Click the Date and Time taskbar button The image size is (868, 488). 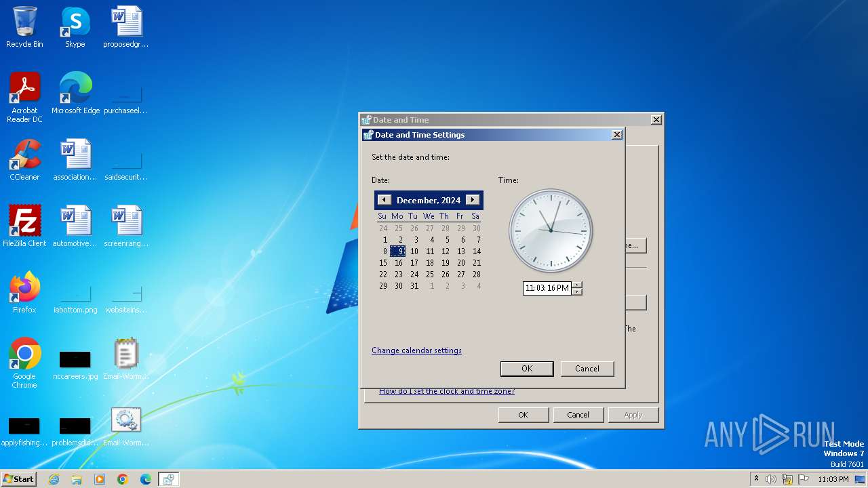169,479
